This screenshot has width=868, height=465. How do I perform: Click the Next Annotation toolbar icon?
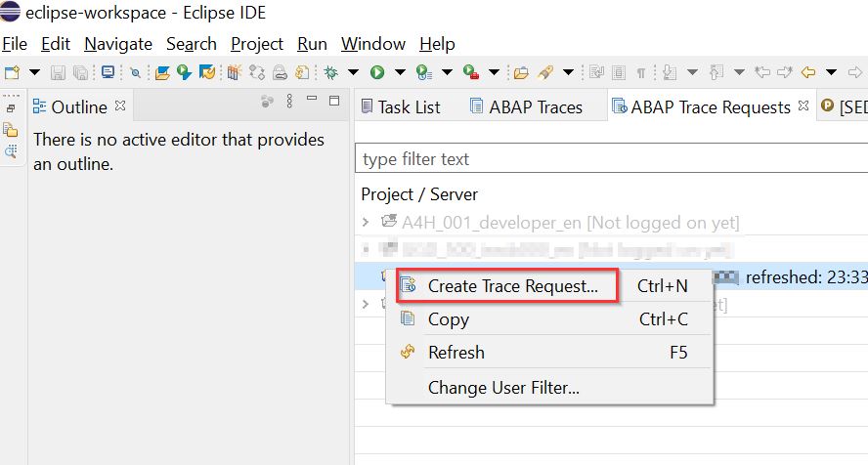670,72
